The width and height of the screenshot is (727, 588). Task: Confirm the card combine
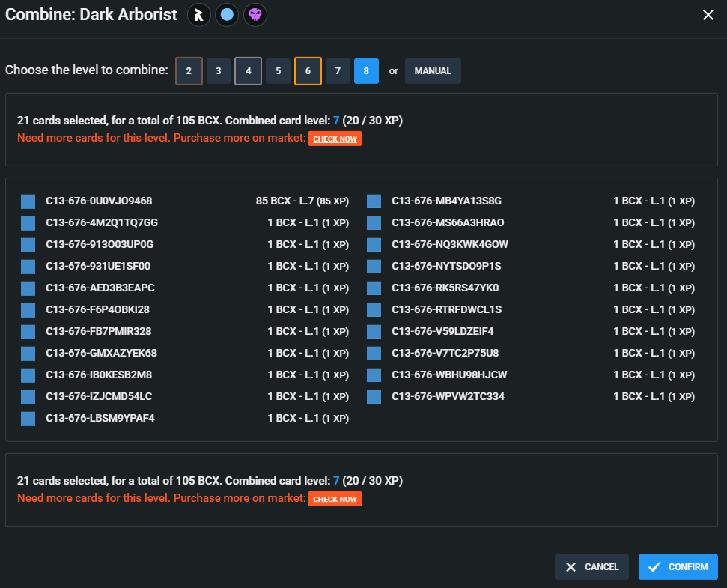pyautogui.click(x=678, y=567)
